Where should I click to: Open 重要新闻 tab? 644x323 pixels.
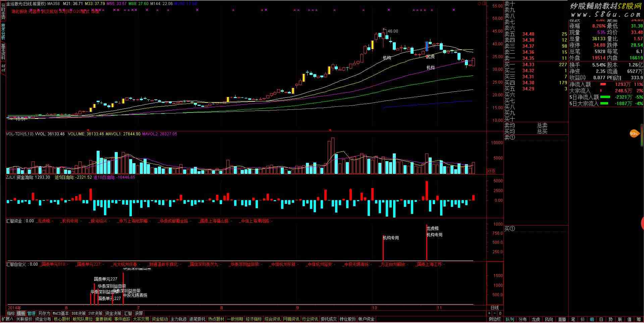click(103, 319)
